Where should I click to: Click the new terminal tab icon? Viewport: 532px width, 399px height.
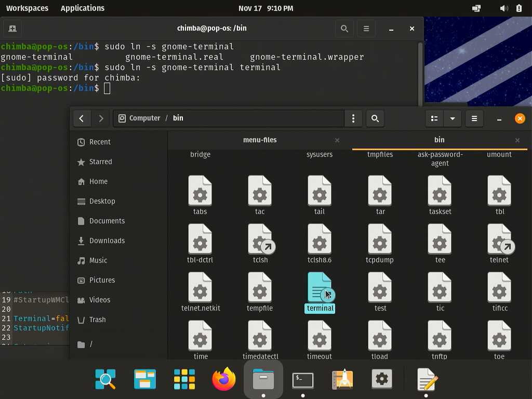(x=13, y=29)
